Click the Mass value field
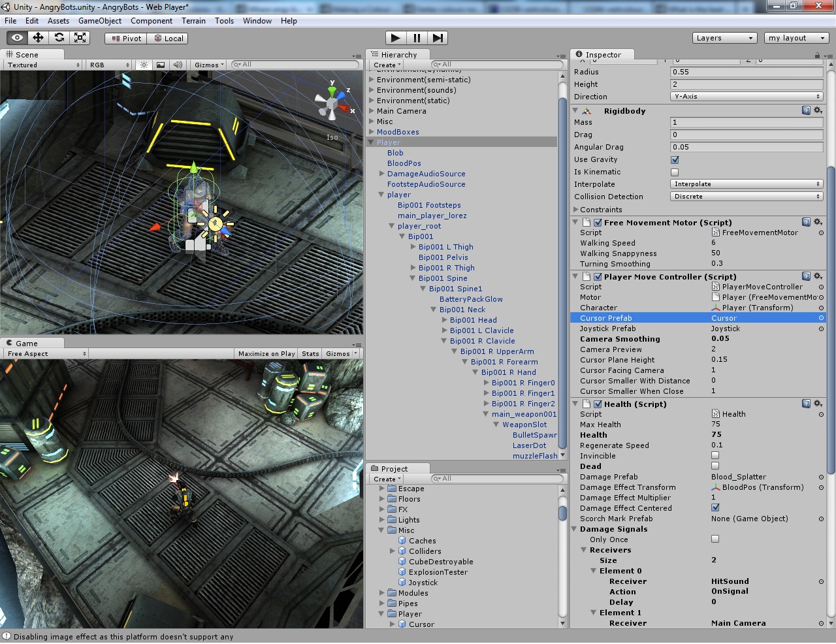836x644 pixels. point(747,122)
